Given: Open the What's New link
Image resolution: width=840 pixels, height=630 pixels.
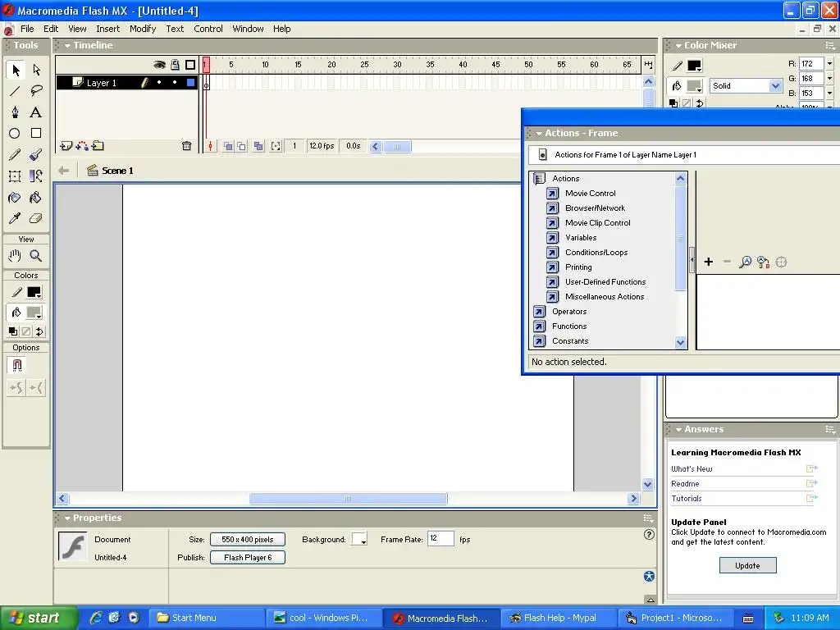Looking at the screenshot, I should pyautogui.click(x=692, y=469).
